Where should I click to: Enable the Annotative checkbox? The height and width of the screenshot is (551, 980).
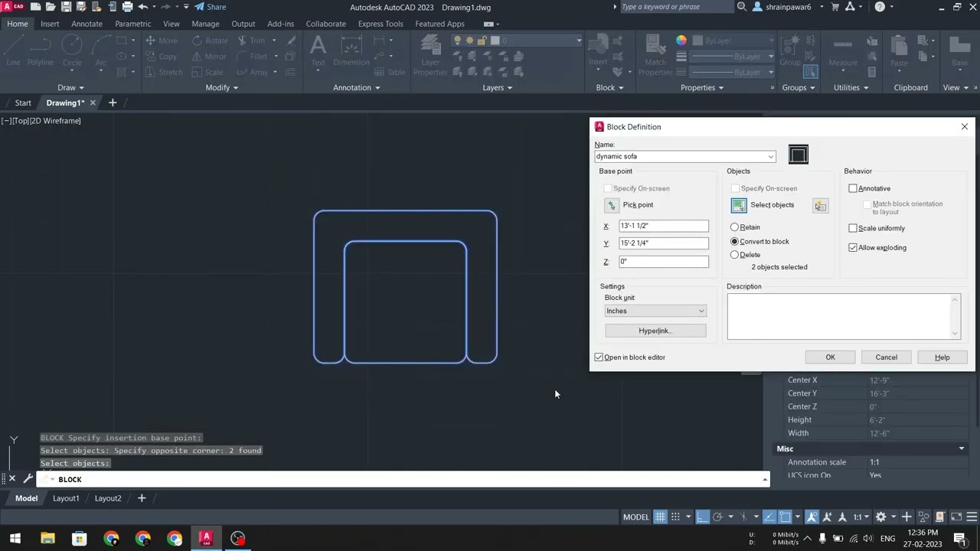pyautogui.click(x=853, y=188)
